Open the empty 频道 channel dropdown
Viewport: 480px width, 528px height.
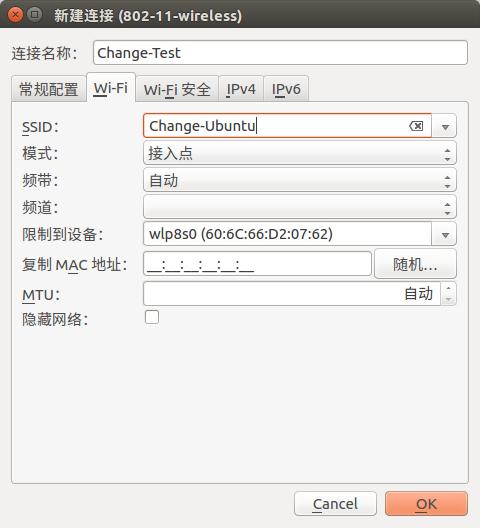pyautogui.click(x=300, y=207)
